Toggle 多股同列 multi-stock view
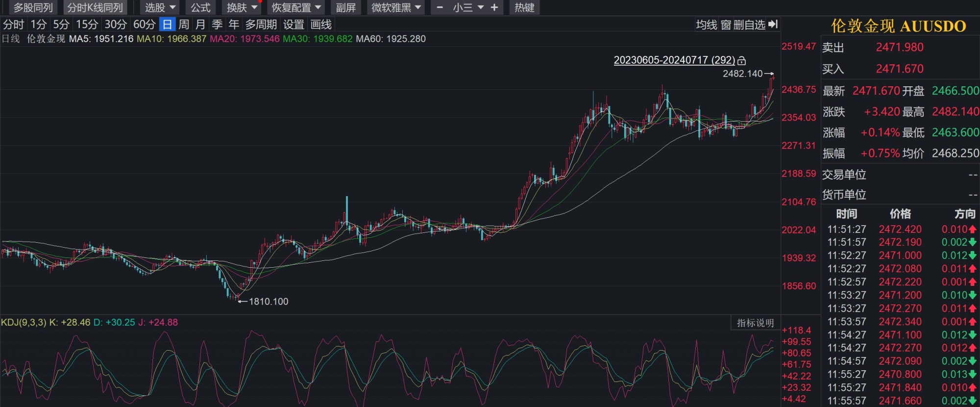Screen dimensions: 980x407 [33, 7]
